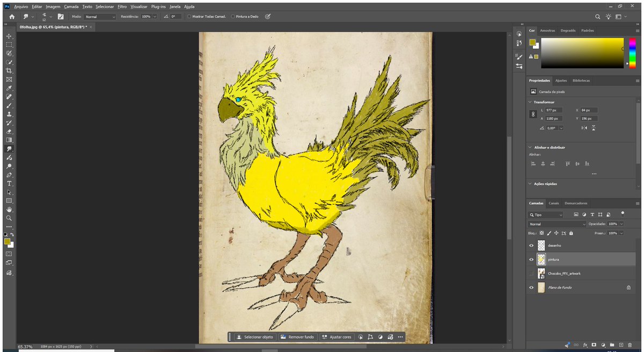The width and height of the screenshot is (644, 352).
Task: Select the Move tool
Action: pyautogui.click(x=9, y=36)
